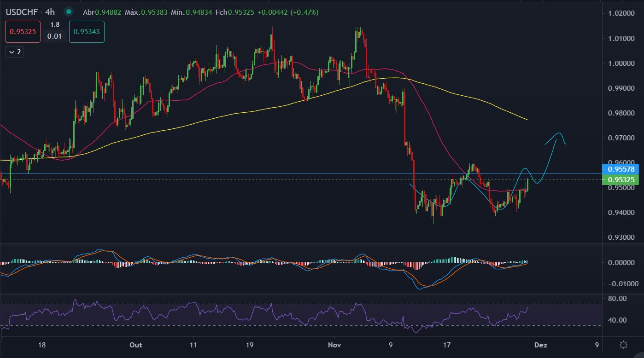Click the Nov label on time axis
Screen dimensions: 644x358
coord(335,345)
